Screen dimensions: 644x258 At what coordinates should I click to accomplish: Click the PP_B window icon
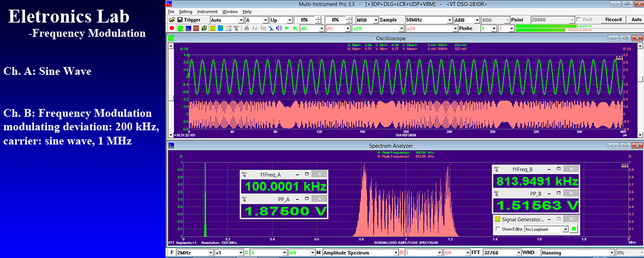pos(497,192)
